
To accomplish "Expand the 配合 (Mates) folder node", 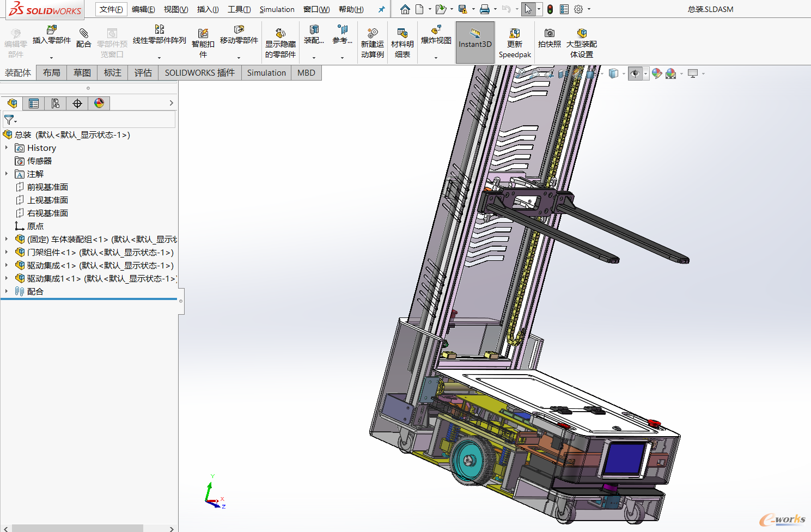I will tap(7, 291).
